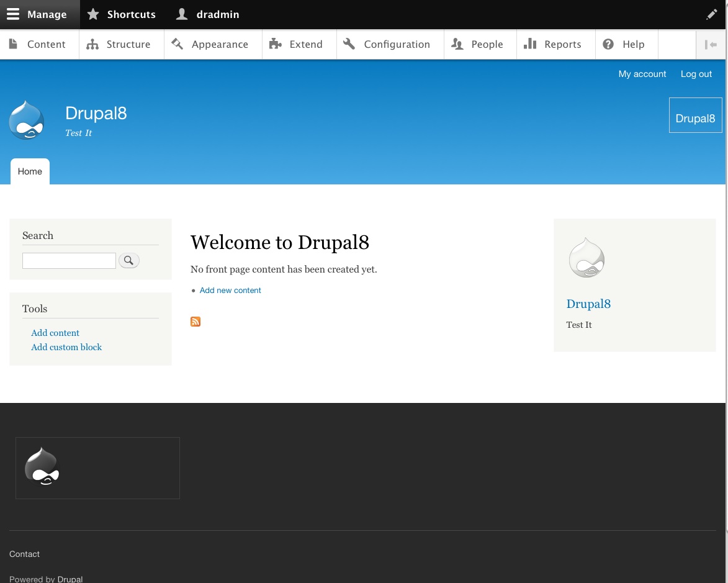Click the RSS feed icon
The image size is (728, 583).
point(195,322)
